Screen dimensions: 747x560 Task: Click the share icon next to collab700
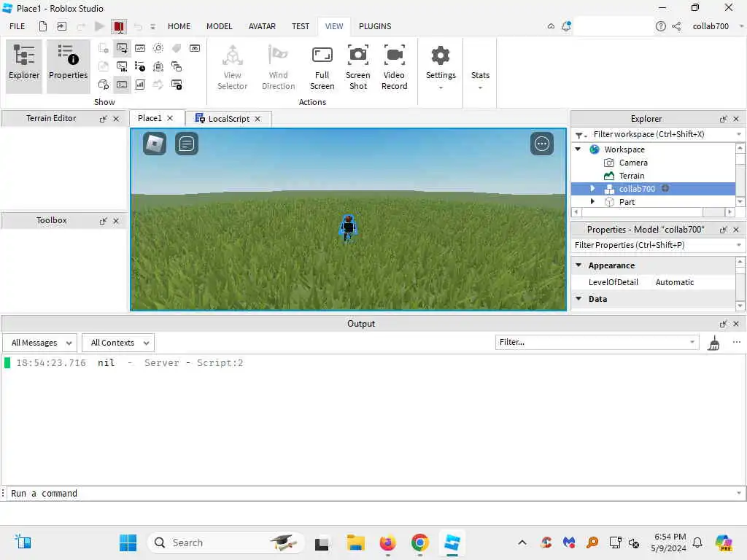click(676, 26)
